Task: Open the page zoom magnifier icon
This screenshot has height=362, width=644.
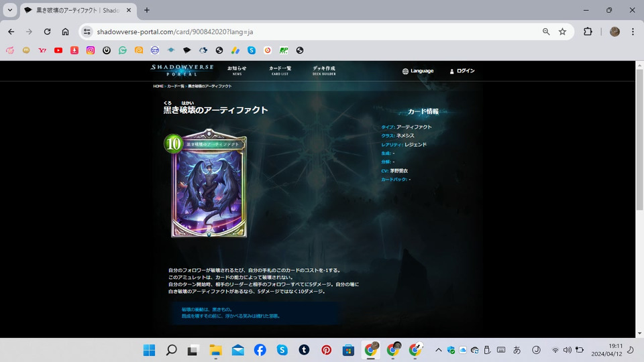Action: coord(546,32)
